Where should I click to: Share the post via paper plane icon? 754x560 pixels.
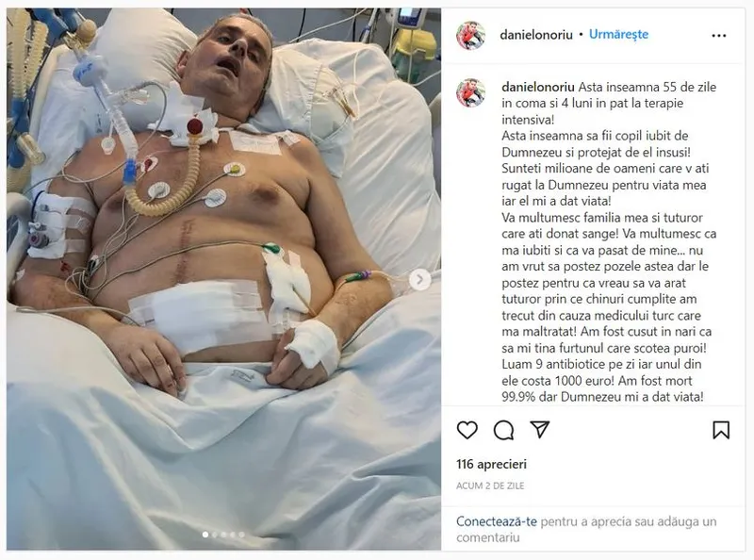[x=539, y=429]
